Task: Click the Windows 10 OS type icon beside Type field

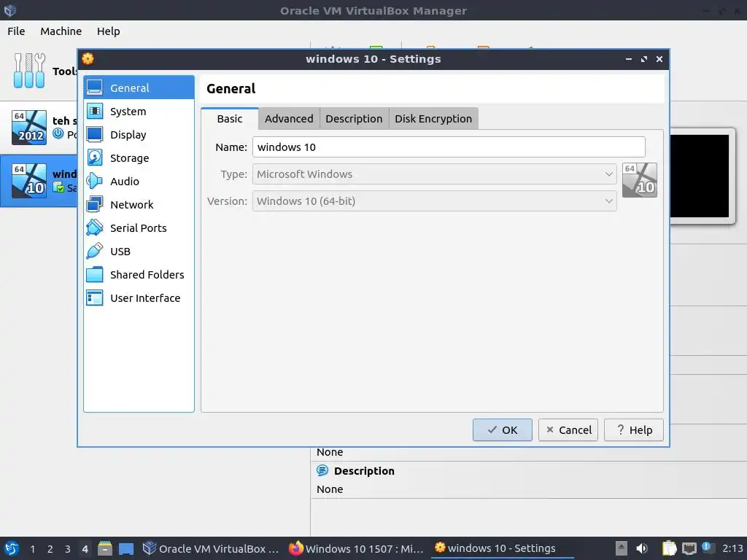Action: click(x=639, y=180)
